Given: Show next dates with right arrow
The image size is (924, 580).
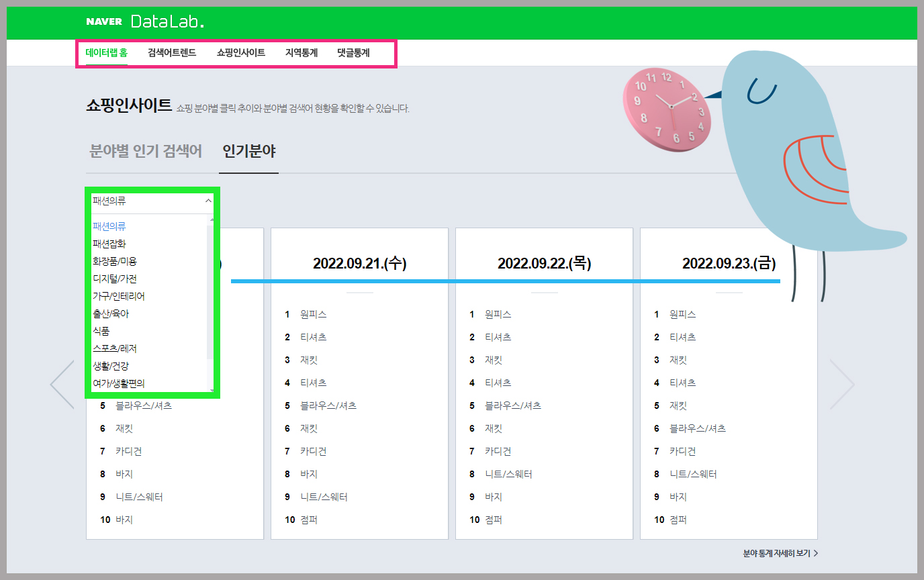Looking at the screenshot, I should 842,385.
